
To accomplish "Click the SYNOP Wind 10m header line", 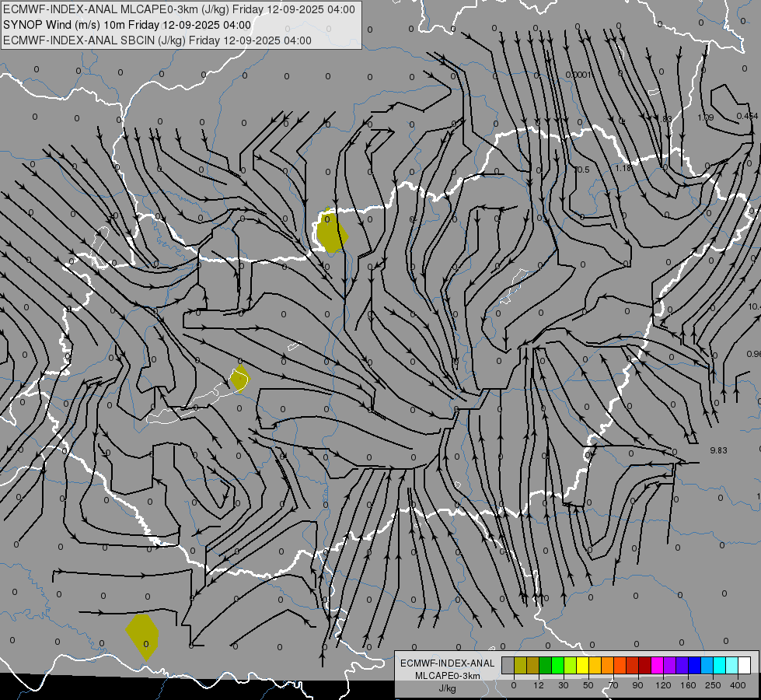I will pyautogui.click(x=127, y=25).
